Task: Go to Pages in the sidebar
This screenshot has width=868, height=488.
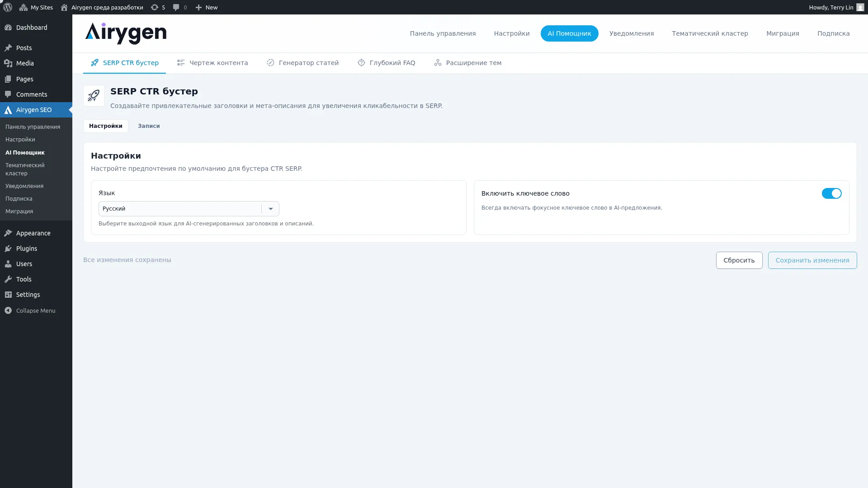Action: pos(36,79)
